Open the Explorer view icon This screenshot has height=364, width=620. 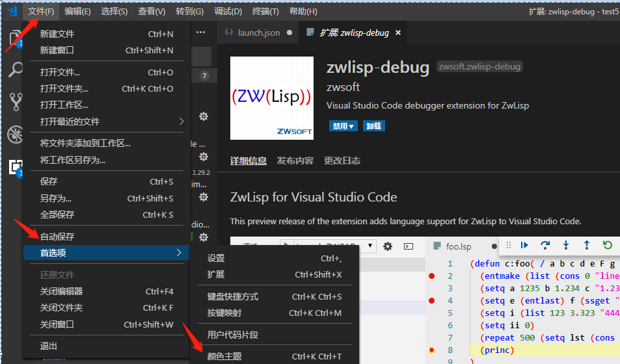16,38
